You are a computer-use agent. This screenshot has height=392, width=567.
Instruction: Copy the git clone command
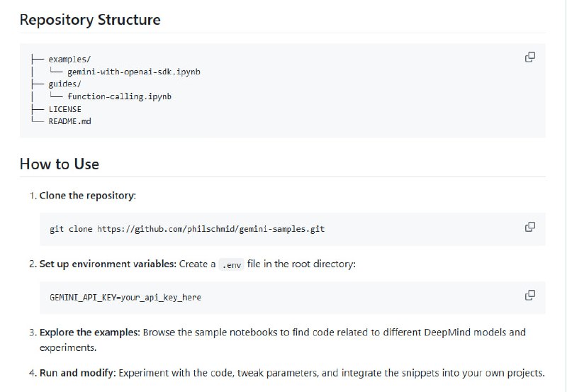[x=529, y=227]
